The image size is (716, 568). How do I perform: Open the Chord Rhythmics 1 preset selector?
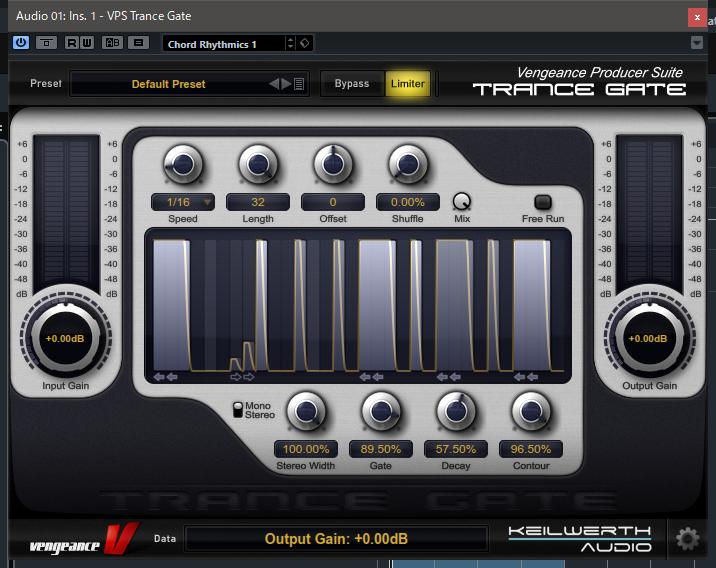coord(224,44)
